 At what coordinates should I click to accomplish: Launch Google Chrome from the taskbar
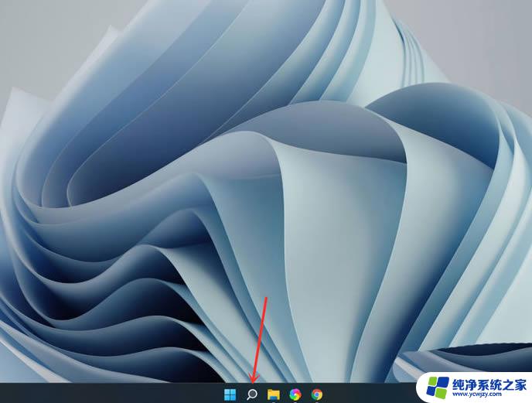(316, 394)
